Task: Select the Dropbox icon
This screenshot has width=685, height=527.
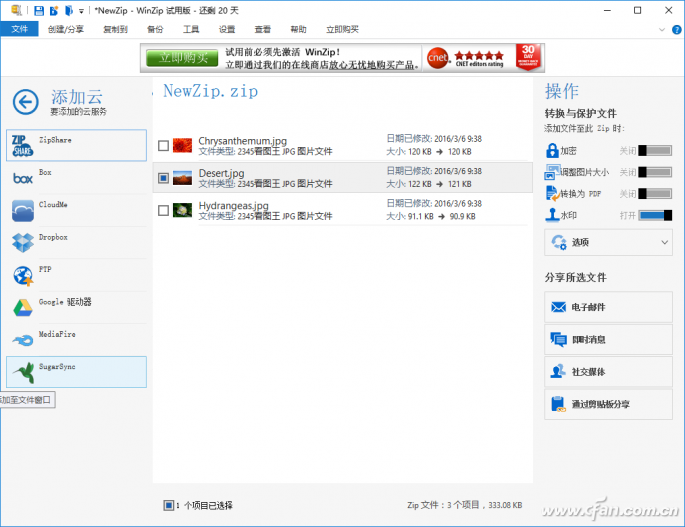Action: [x=23, y=243]
